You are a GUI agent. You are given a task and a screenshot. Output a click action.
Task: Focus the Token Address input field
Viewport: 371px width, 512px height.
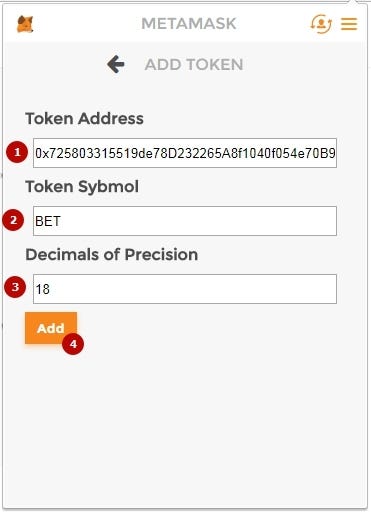pyautogui.click(x=185, y=153)
